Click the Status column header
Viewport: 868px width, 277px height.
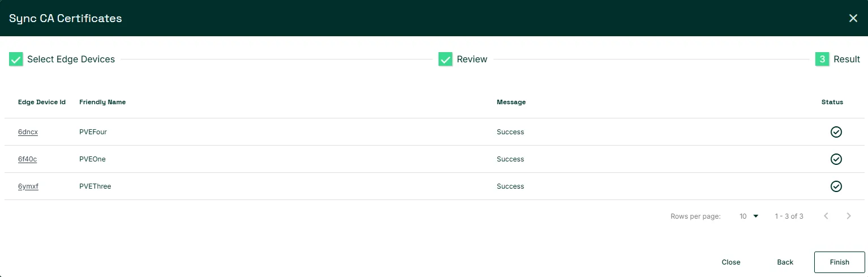(x=832, y=102)
